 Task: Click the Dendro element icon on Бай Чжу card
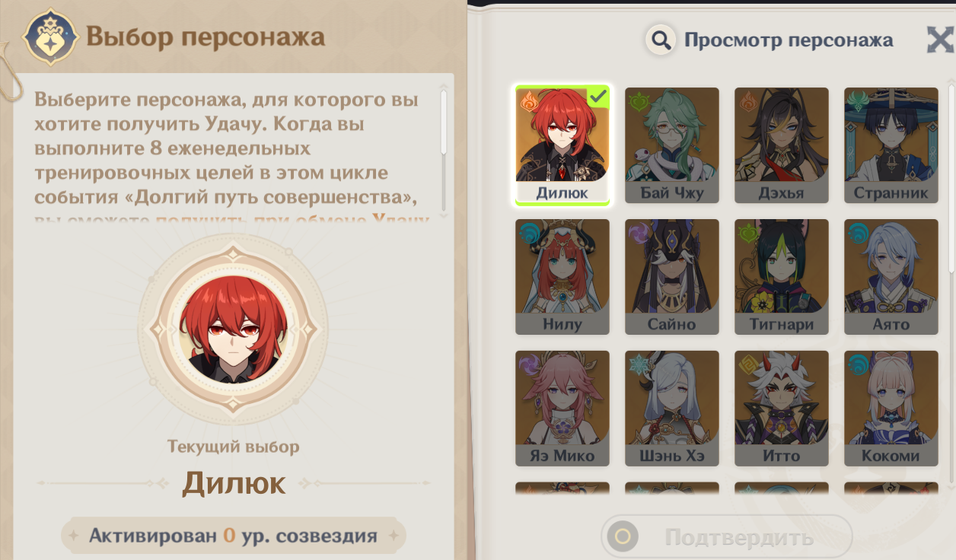638,100
